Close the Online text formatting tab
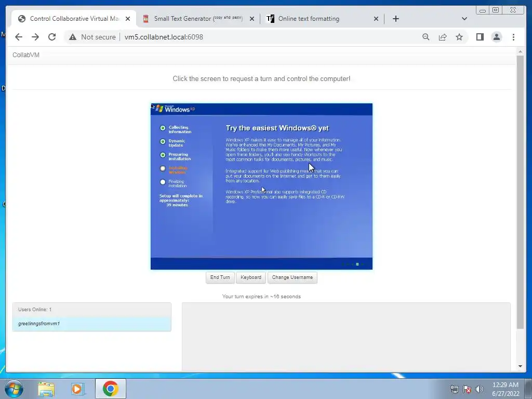This screenshot has height=399, width=532. [376, 19]
